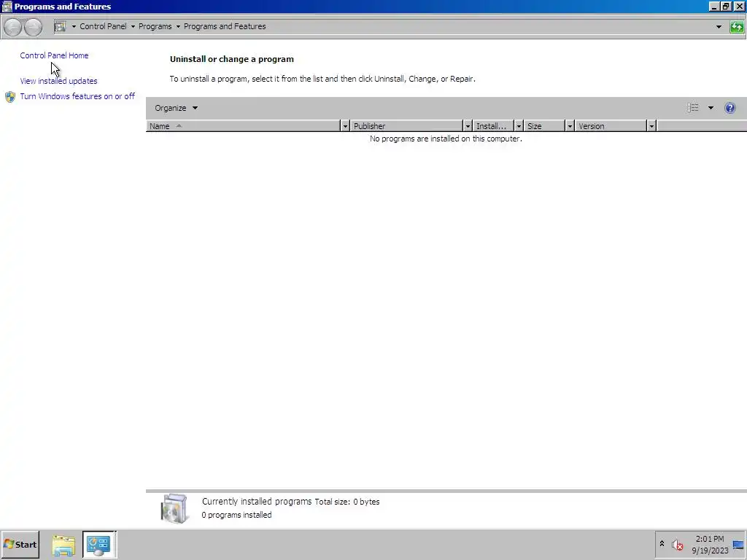Click the muted volume tray icon

(678, 544)
